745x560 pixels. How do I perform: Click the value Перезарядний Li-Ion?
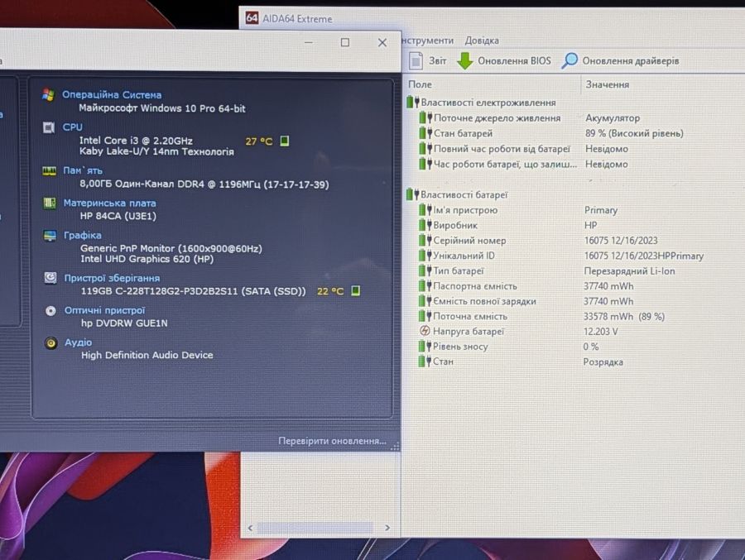pyautogui.click(x=629, y=270)
